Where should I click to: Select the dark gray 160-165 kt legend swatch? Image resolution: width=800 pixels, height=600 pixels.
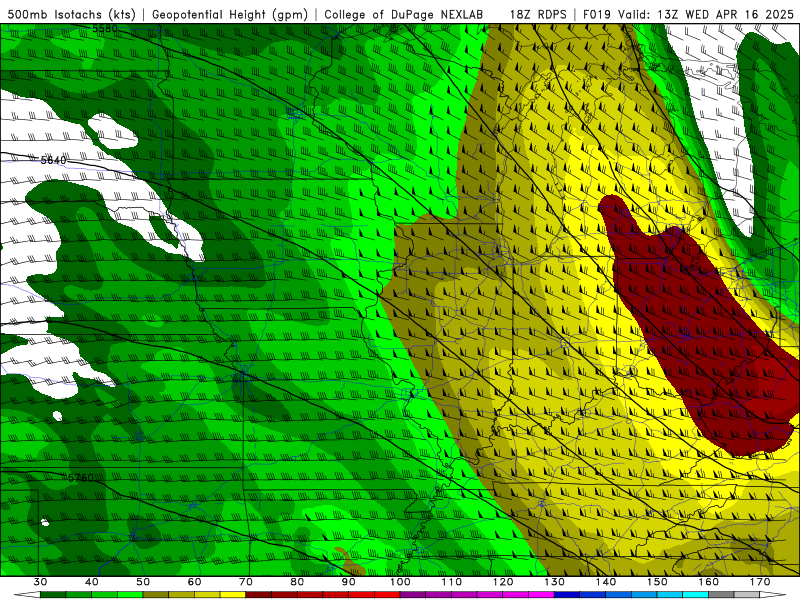tap(721, 595)
